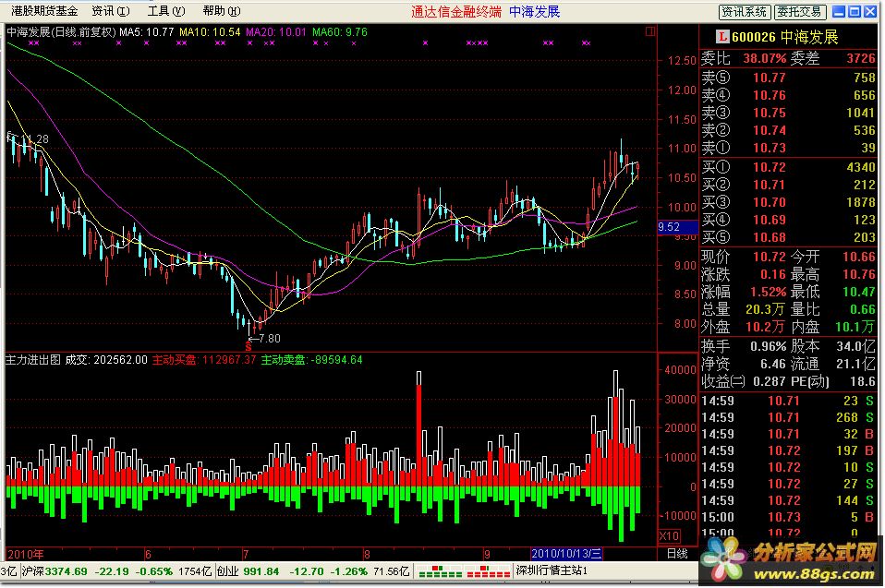The width and height of the screenshot is (885, 588).
Task: Click the 日线 period label
Action: tap(677, 554)
